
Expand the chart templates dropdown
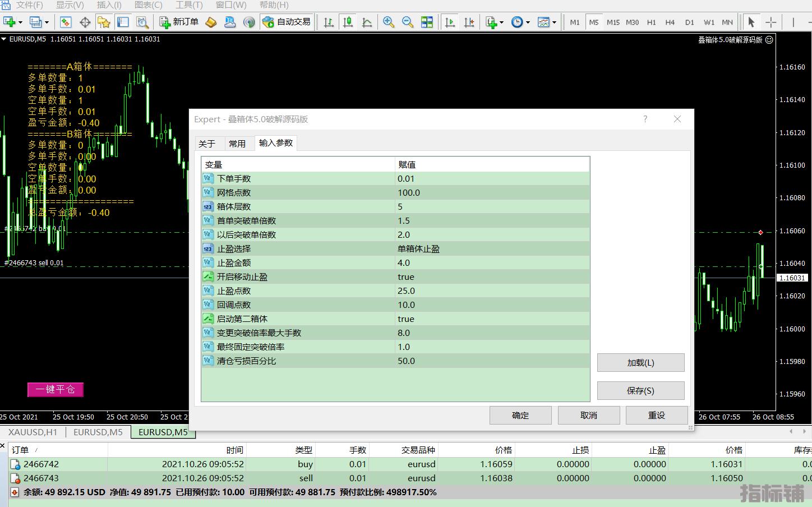point(554,22)
